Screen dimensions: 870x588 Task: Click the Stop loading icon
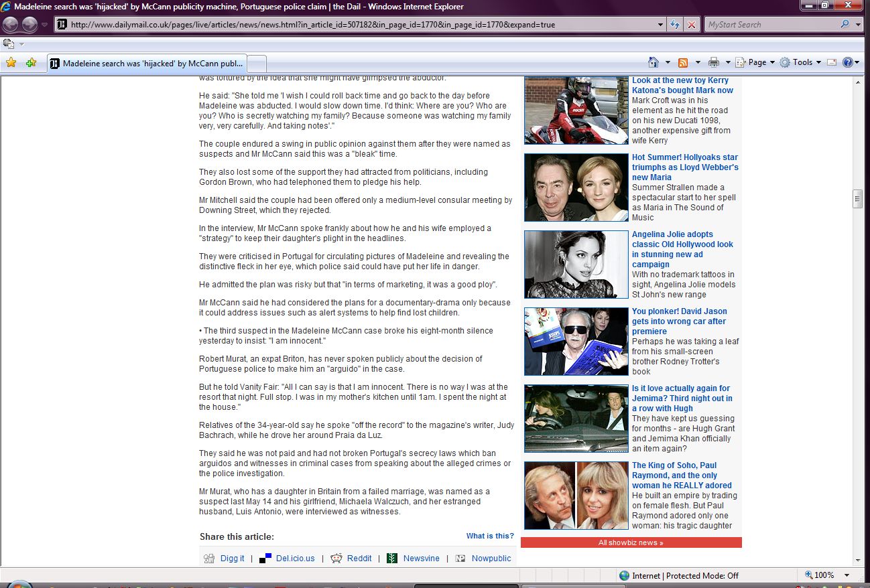pos(692,25)
